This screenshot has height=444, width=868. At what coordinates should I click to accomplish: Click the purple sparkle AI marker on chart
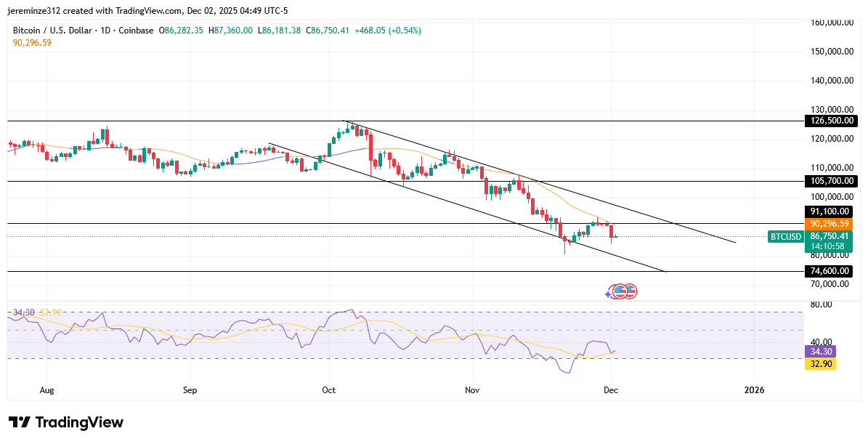(608, 294)
